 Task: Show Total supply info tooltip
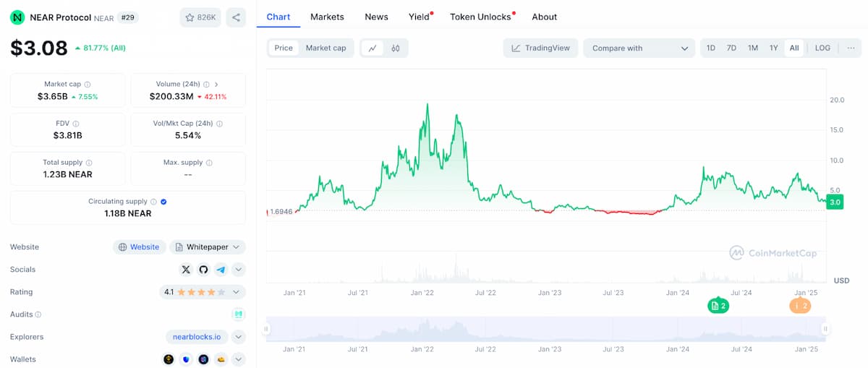pos(89,163)
